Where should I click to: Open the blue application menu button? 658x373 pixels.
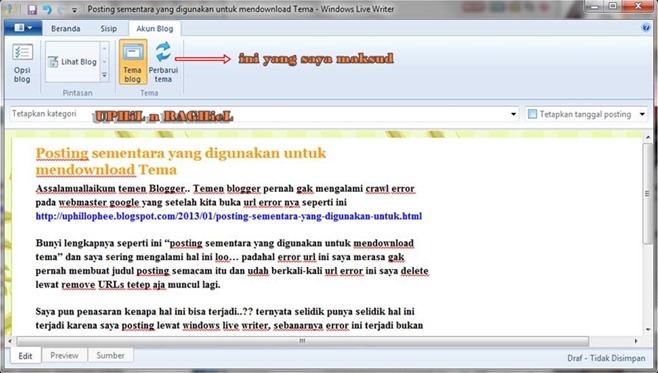[23, 28]
